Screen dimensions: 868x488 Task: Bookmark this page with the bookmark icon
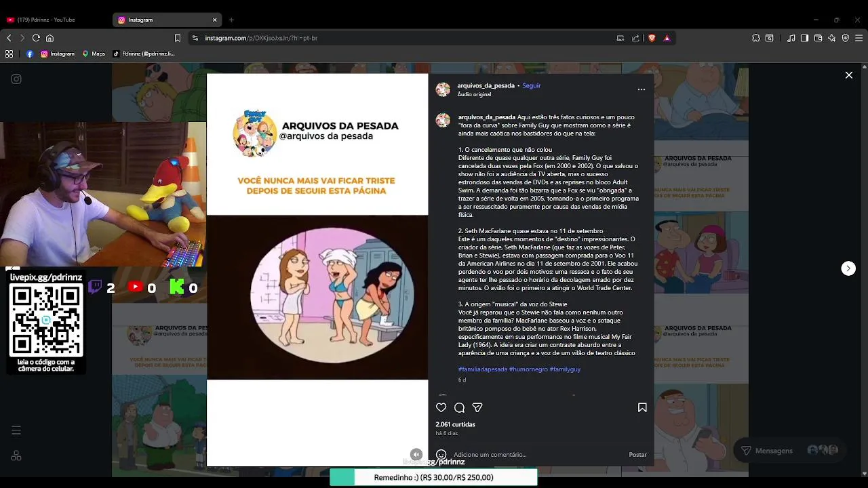178,38
